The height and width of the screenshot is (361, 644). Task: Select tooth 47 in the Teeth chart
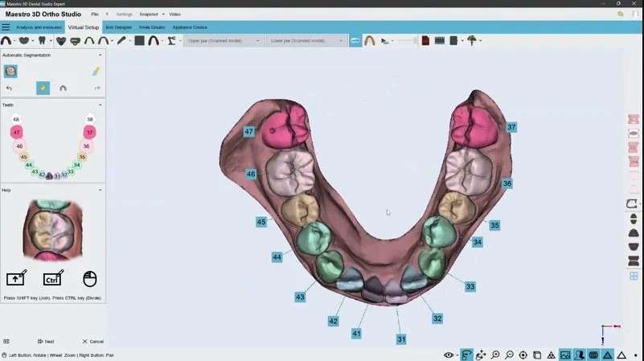[16, 132]
